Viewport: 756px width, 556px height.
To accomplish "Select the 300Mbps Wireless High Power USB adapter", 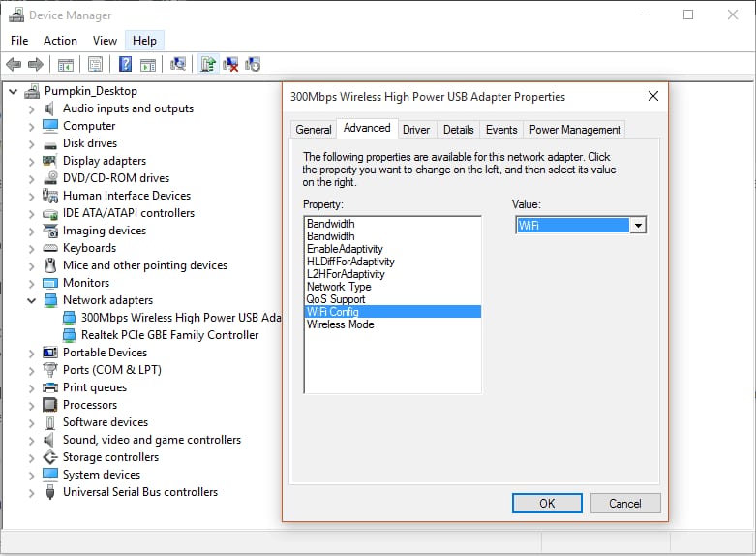I will [181, 318].
